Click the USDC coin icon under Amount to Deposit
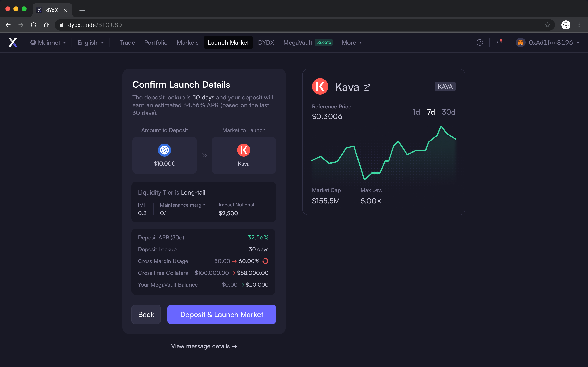 click(164, 150)
